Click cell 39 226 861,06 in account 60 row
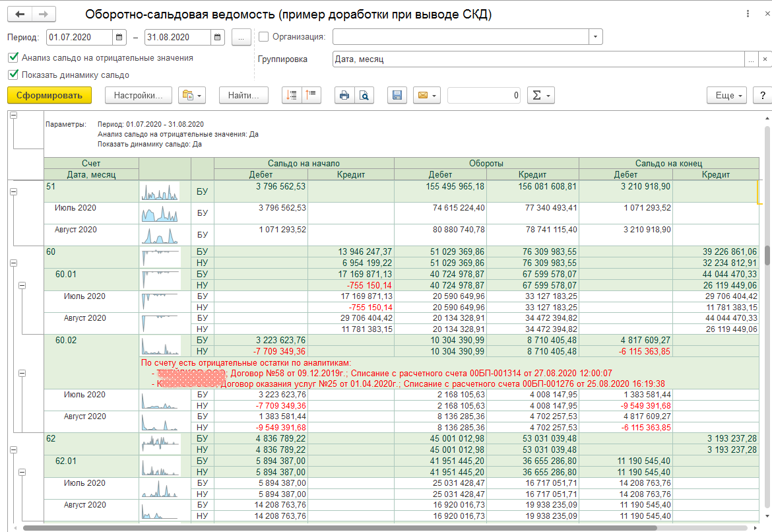 pos(730,251)
